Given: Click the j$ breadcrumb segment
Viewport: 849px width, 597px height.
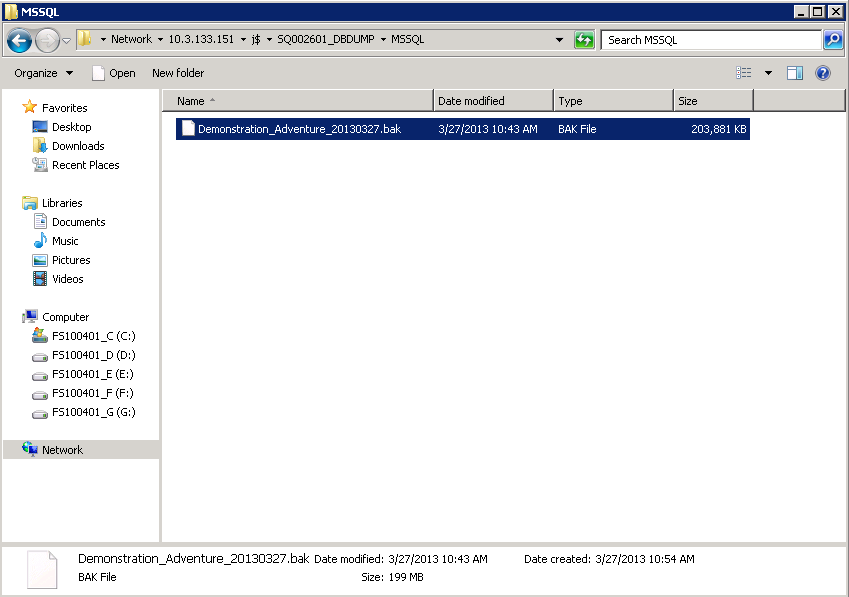Looking at the screenshot, I should click(x=256, y=39).
